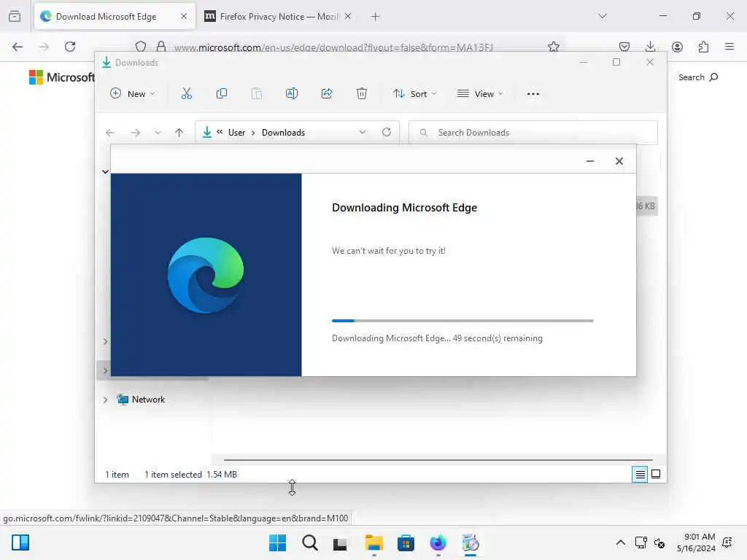The width and height of the screenshot is (747, 560).
Task: Click the Save to Pocket icon
Action: tap(624, 47)
